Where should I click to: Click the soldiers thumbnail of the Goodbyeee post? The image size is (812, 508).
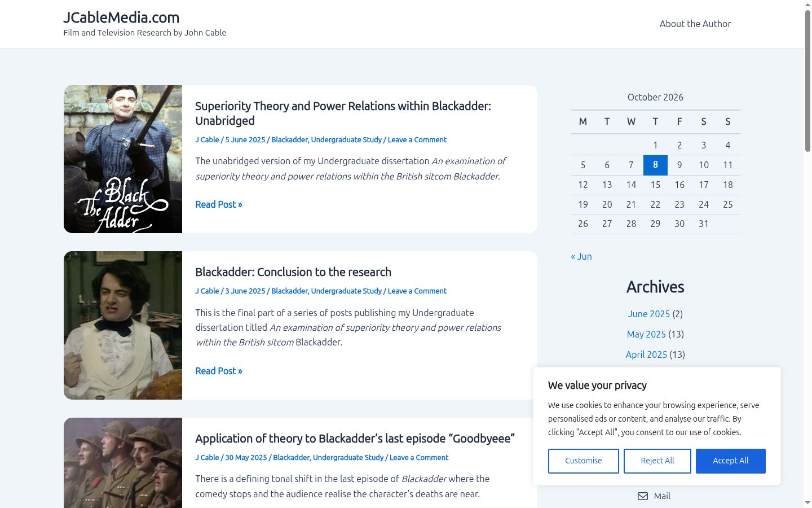tap(123, 463)
